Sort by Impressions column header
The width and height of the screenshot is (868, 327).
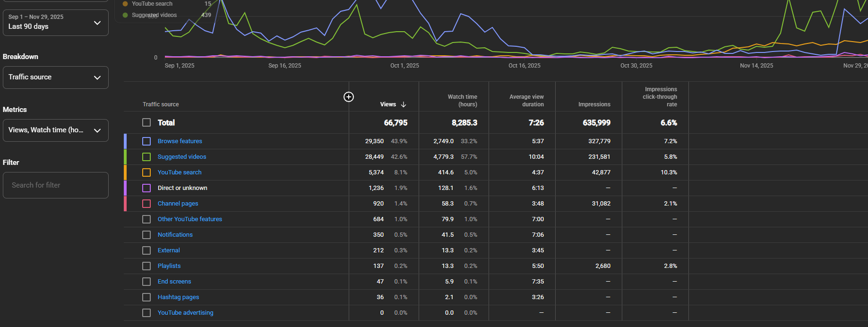coord(594,104)
